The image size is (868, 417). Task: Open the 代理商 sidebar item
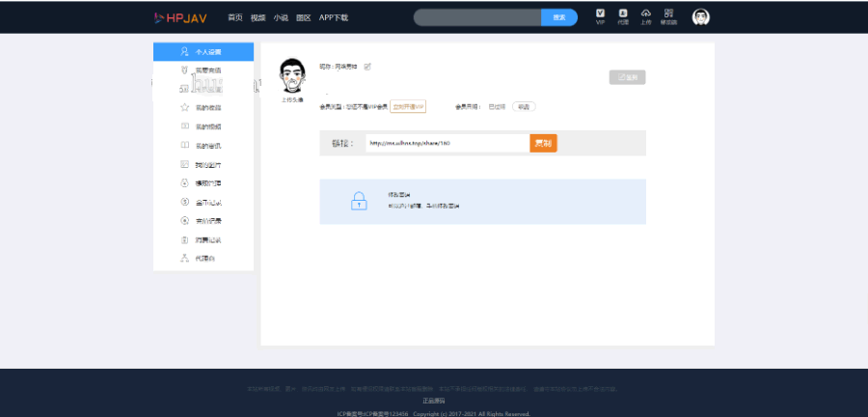pyautogui.click(x=203, y=258)
